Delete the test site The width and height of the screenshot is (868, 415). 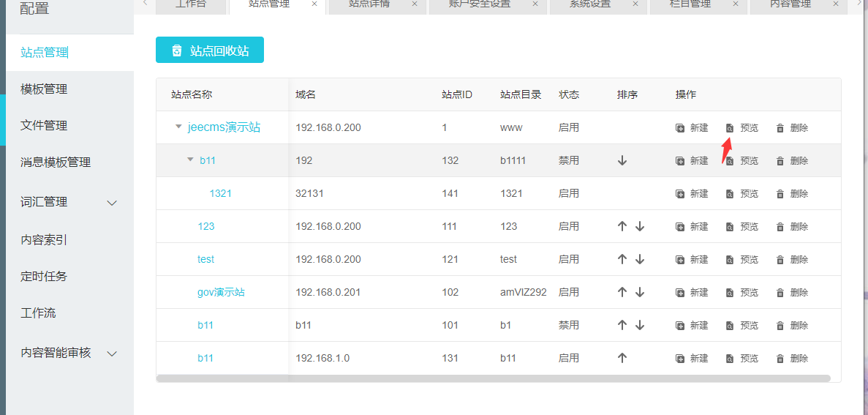tap(792, 259)
